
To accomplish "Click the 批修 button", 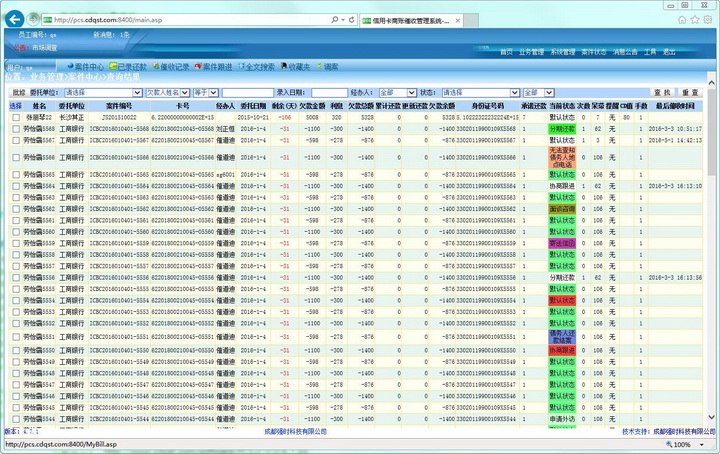I will coord(19,93).
